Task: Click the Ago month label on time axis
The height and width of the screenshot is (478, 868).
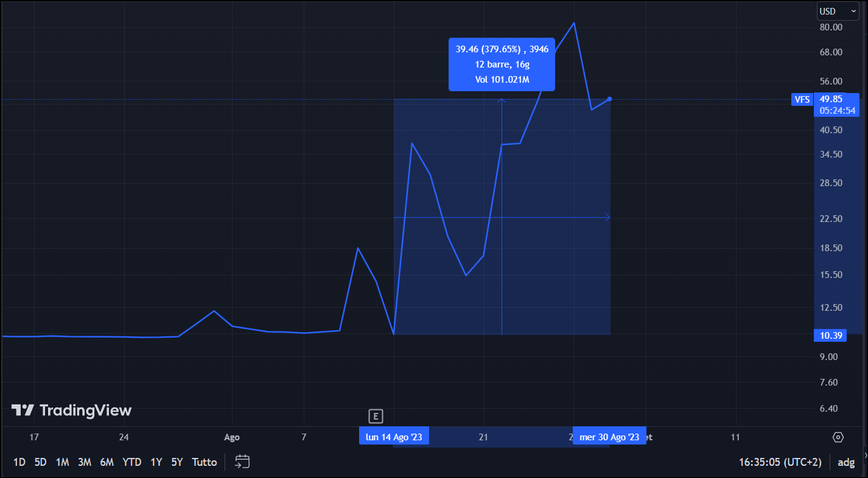Action: point(232,437)
